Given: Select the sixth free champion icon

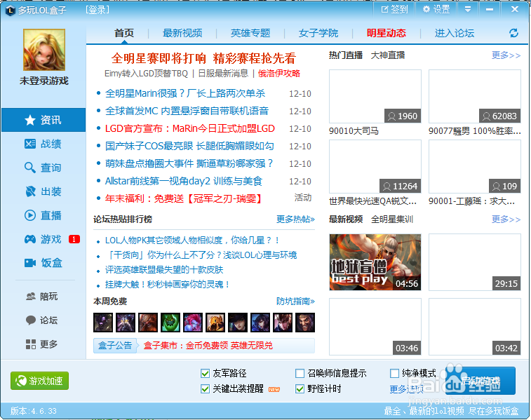Looking at the screenshot, I should 215,323.
